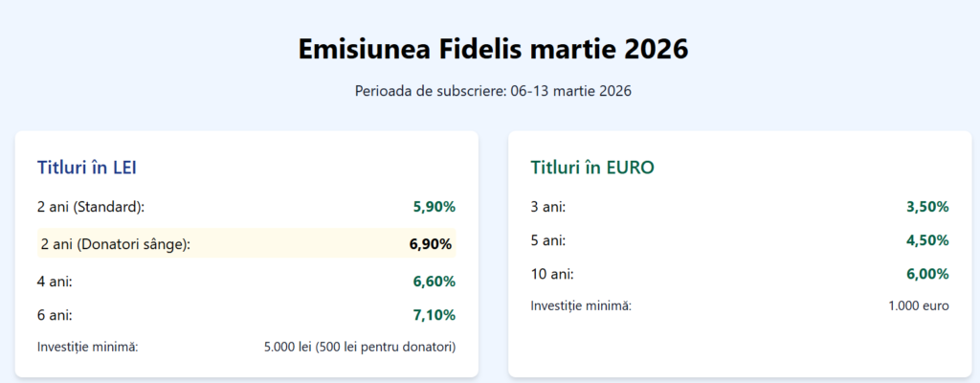Viewport: 980px width, 383px height.
Task: Click the 7,10% rate value
Action: 434,315
